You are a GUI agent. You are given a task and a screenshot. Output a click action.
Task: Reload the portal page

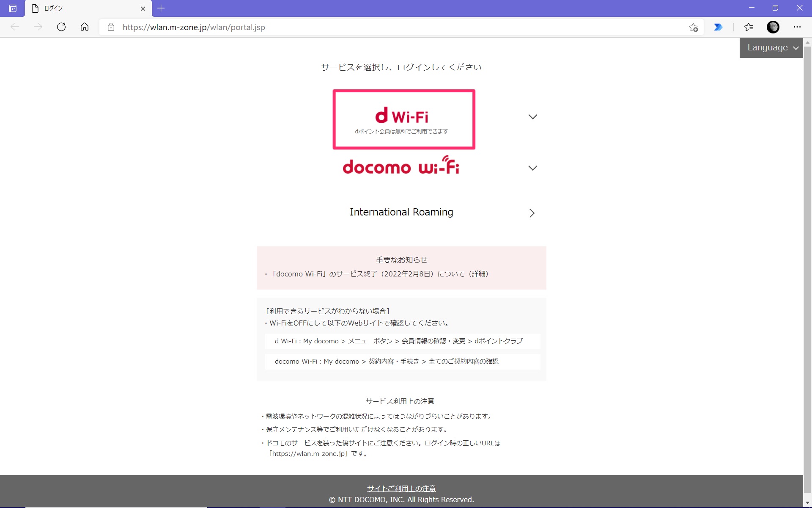[x=61, y=27]
